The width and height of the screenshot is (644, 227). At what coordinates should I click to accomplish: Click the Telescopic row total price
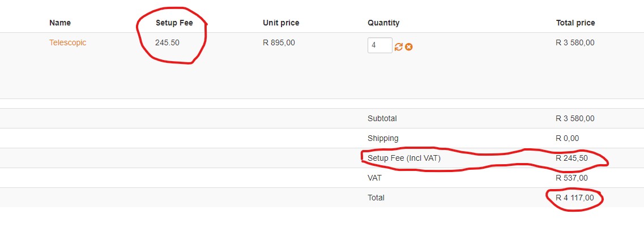click(575, 42)
